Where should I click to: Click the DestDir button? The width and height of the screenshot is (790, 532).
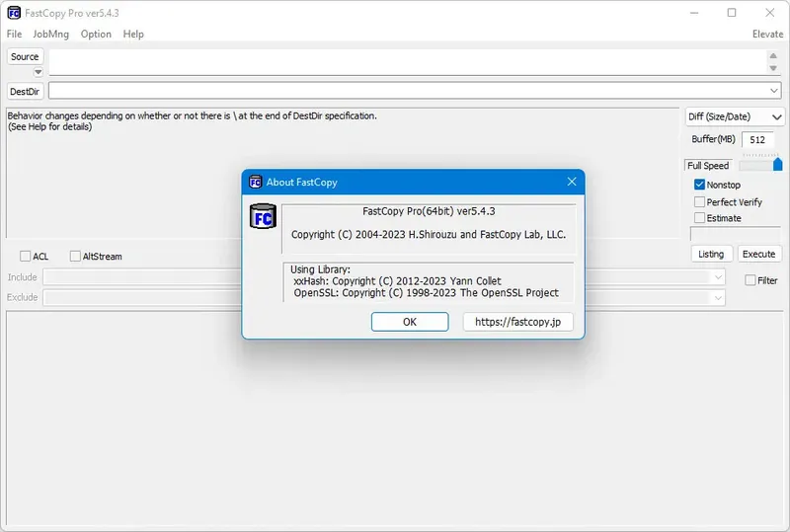tap(25, 91)
